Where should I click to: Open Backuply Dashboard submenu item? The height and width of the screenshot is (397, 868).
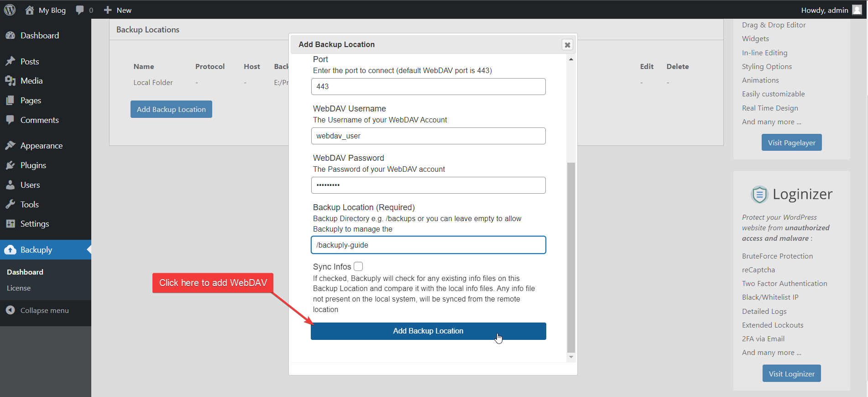point(25,272)
